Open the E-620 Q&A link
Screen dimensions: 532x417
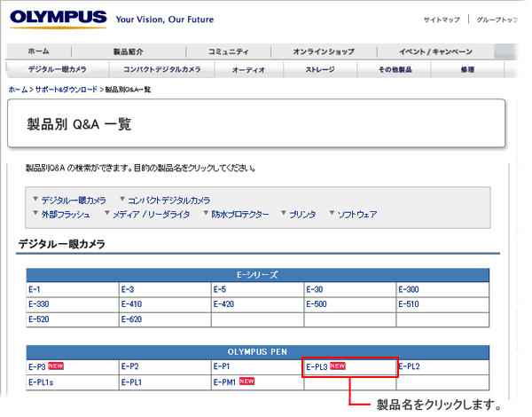click(131, 319)
